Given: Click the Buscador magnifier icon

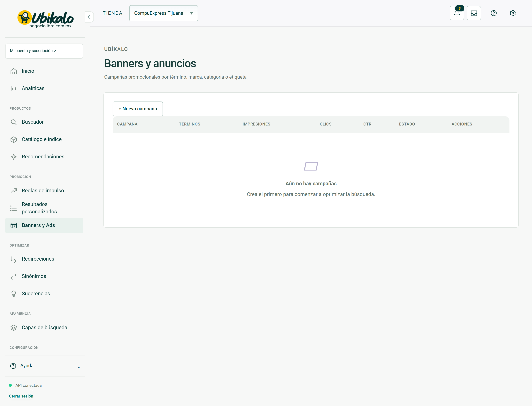Looking at the screenshot, I should pyautogui.click(x=14, y=122).
